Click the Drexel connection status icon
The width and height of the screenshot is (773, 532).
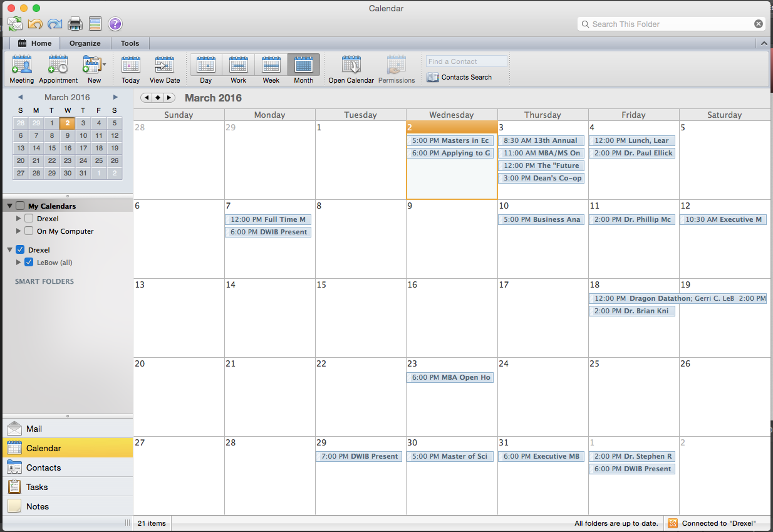click(673, 523)
